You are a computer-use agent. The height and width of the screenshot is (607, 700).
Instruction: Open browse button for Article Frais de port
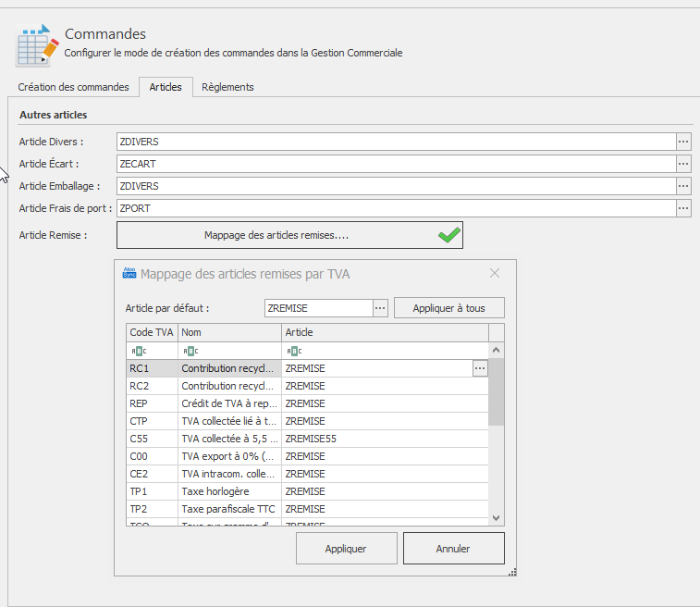pyautogui.click(x=683, y=208)
